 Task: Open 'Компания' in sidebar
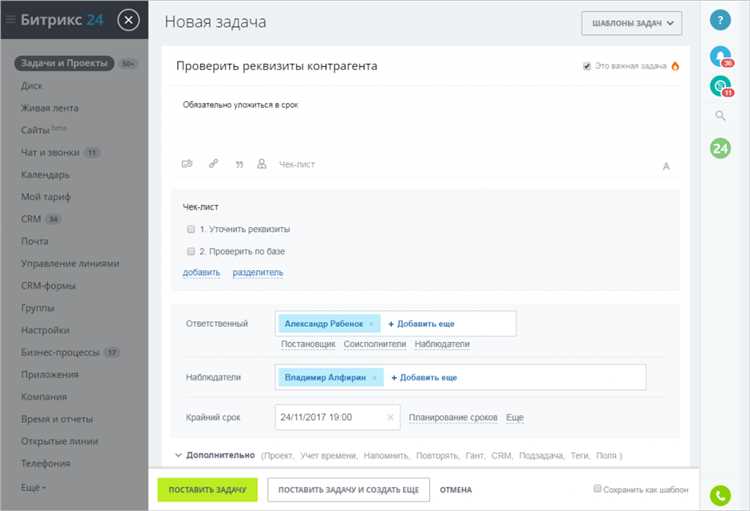click(x=44, y=396)
